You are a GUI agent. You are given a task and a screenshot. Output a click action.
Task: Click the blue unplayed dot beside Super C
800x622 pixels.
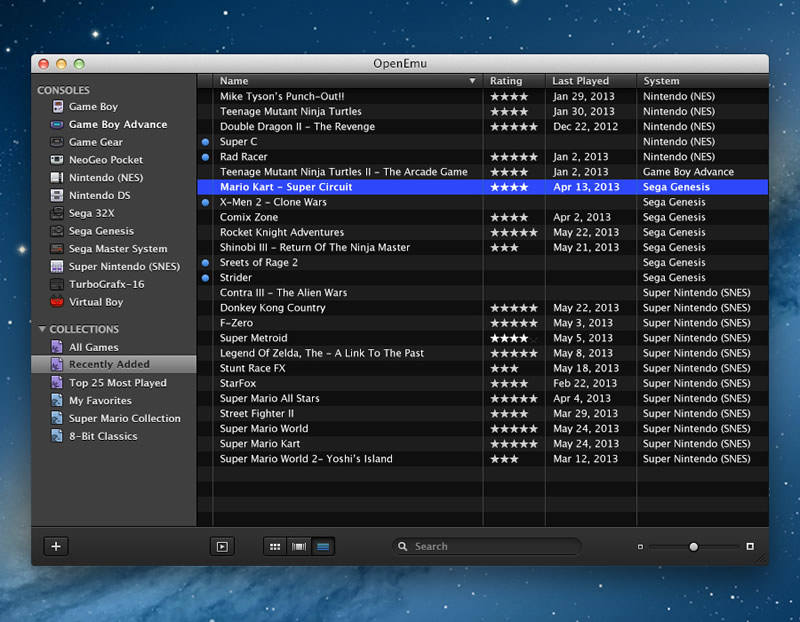point(205,142)
